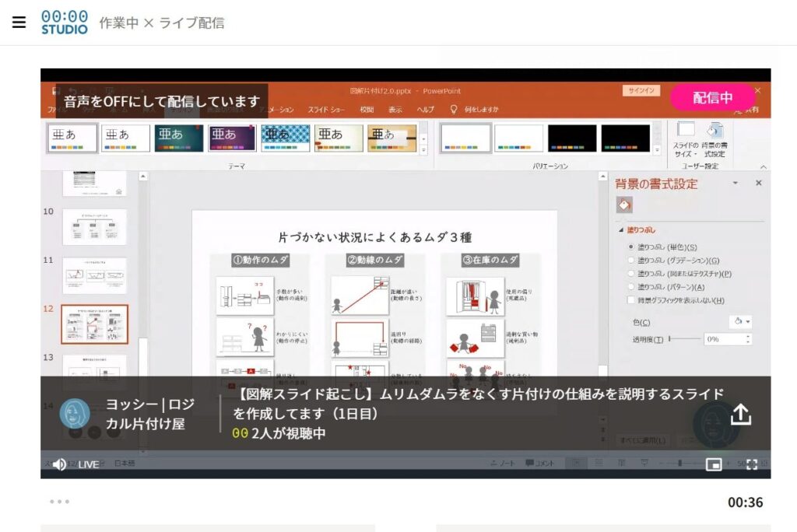Click the LIVE indicator on player

pos(89,464)
